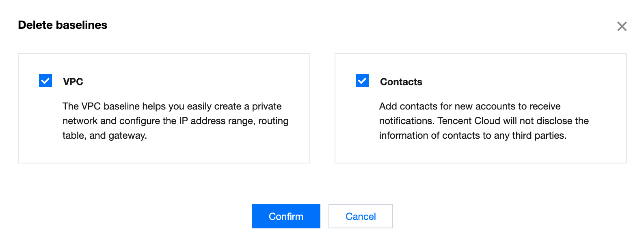Uncheck the VPC baseline checkbox

(45, 81)
